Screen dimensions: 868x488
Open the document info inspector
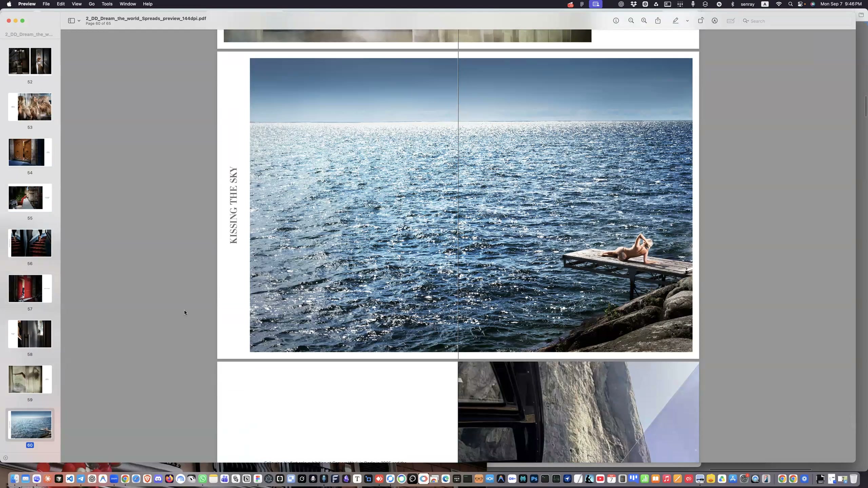pyautogui.click(x=616, y=21)
